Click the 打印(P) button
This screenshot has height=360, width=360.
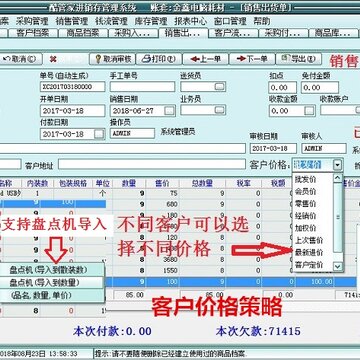[158, 59]
